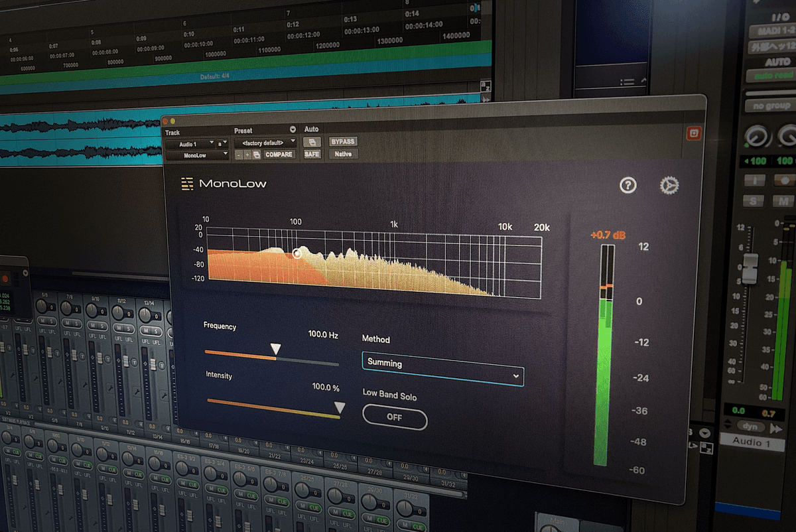Screen dimensions: 796x532
Task: Open the MonoLow help question mark icon
Action: (x=628, y=185)
